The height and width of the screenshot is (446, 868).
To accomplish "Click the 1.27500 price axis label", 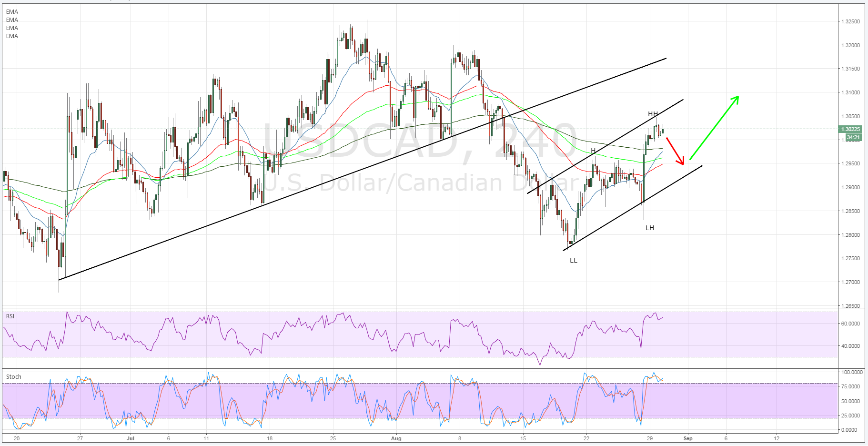I will click(x=850, y=258).
